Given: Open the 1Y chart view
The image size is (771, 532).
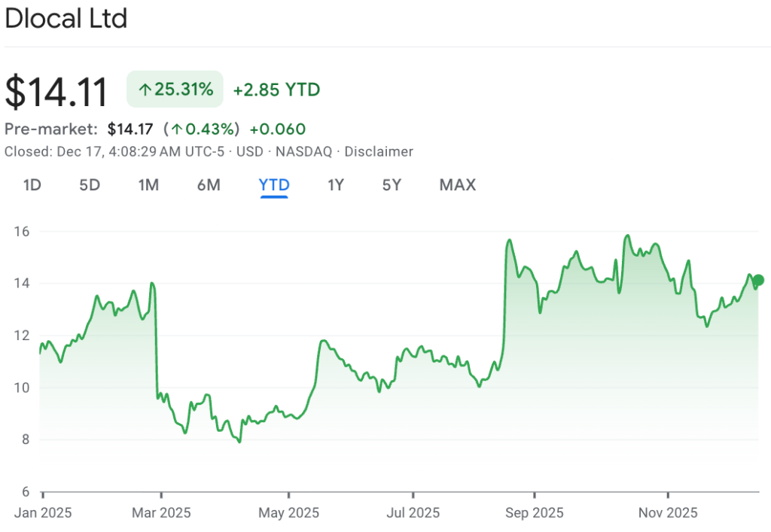Looking at the screenshot, I should pyautogui.click(x=336, y=184).
